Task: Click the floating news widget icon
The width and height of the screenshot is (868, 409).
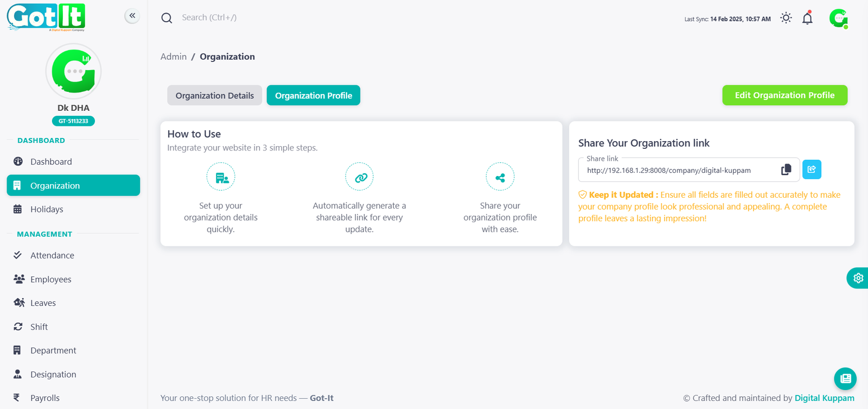Action: 845,379
